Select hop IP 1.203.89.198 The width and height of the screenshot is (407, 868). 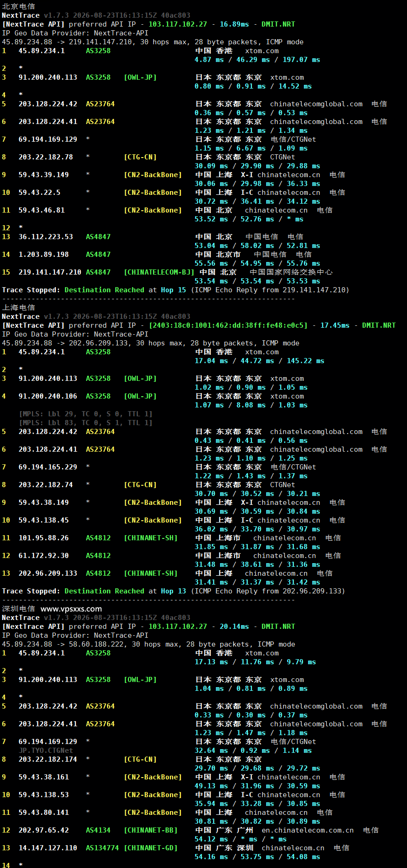44,255
